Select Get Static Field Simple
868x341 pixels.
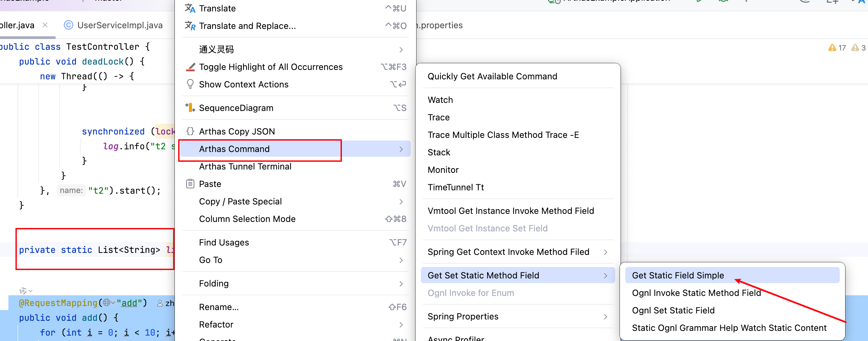[x=678, y=275]
